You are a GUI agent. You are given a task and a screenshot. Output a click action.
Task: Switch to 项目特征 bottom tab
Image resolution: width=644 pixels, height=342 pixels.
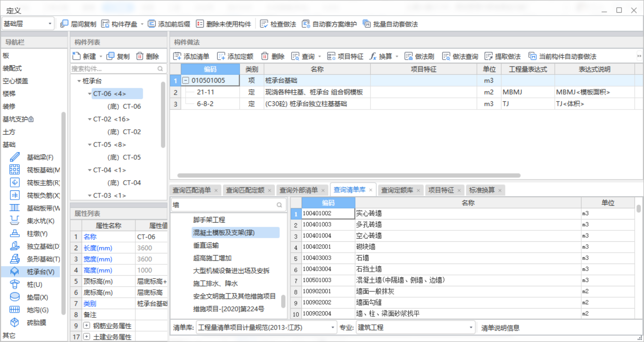click(441, 190)
